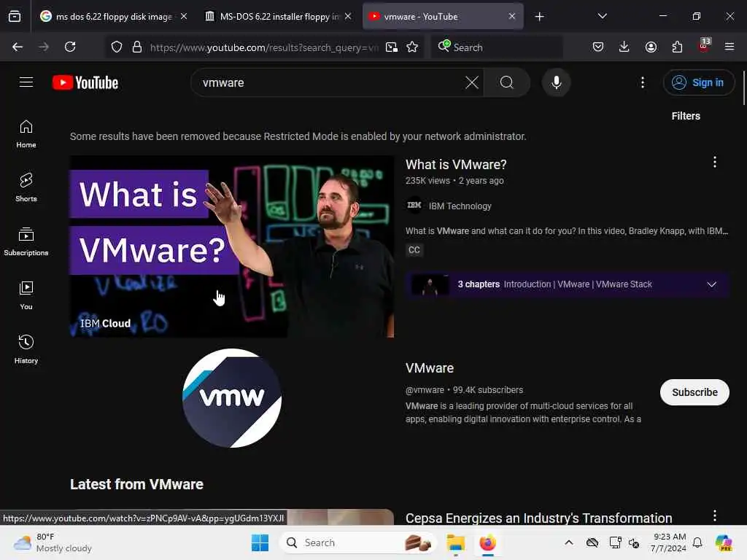
Task: Click the page vertical scrollbar
Action: point(743,87)
